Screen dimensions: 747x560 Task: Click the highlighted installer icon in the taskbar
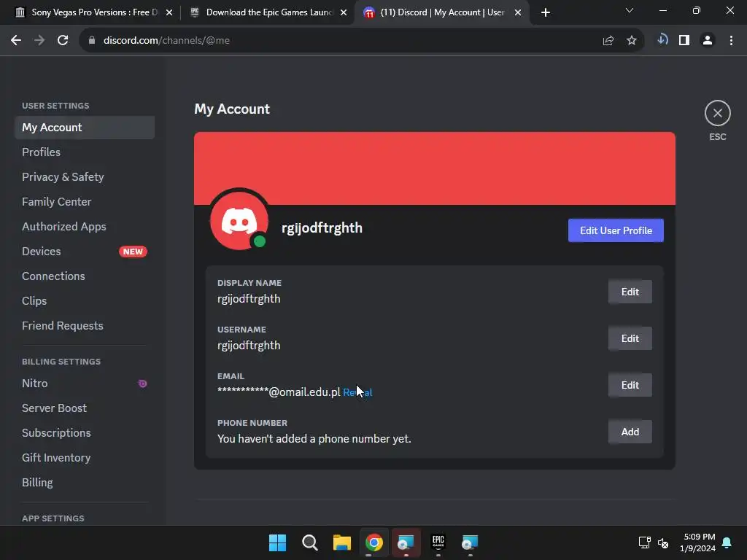pos(406,542)
